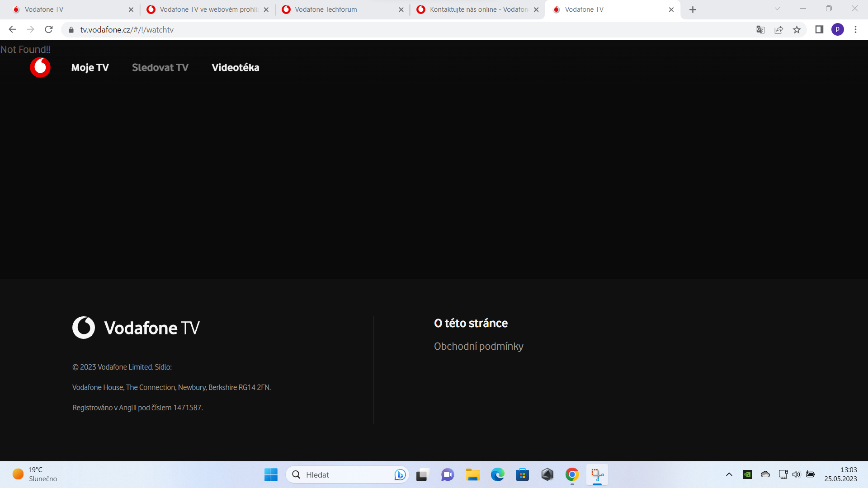Open Task View on the taskbar
The image size is (868, 488).
pyautogui.click(x=422, y=474)
